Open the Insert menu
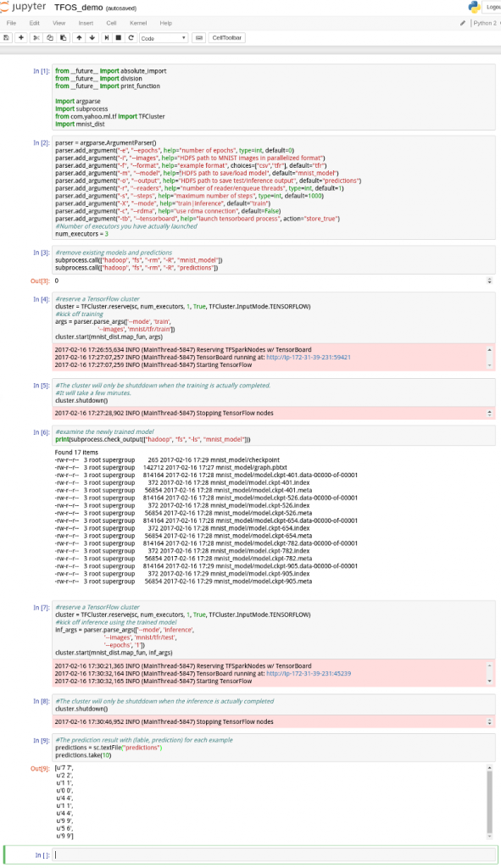 86,23
